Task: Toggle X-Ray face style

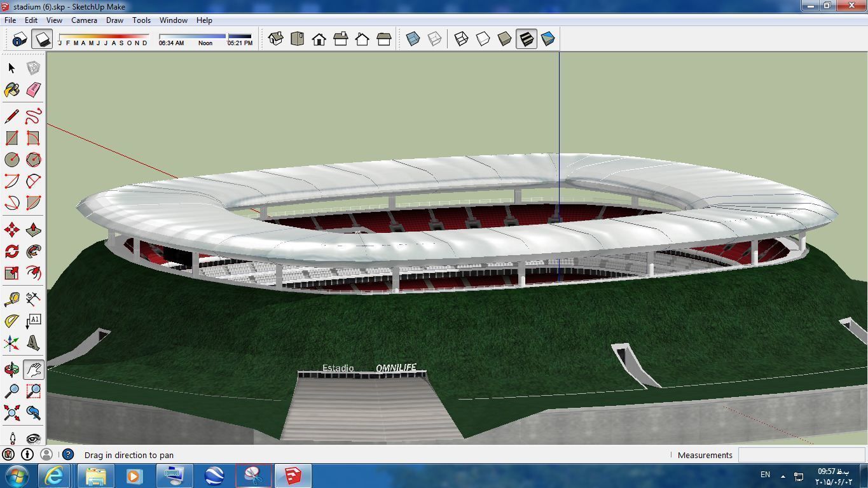Action: (x=413, y=39)
